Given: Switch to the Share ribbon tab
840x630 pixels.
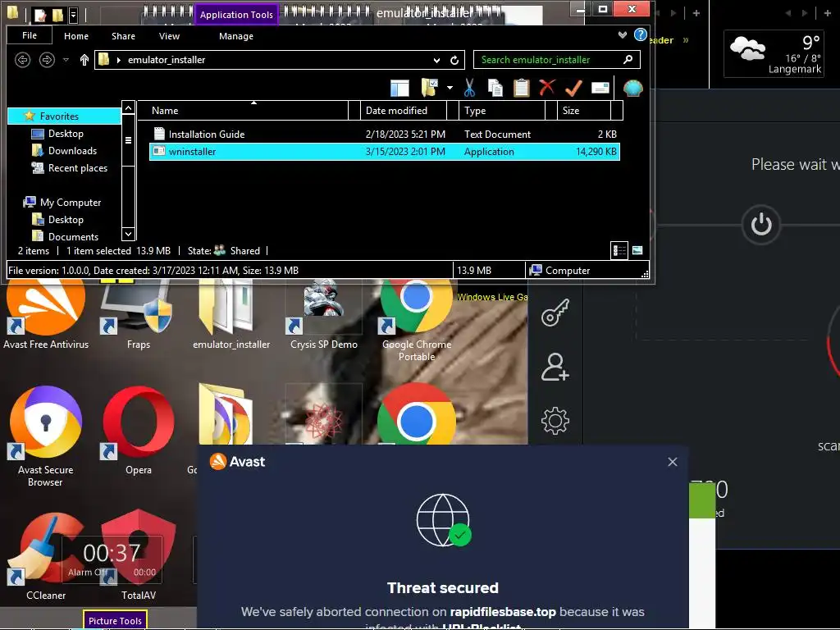Looking at the screenshot, I should tap(123, 36).
